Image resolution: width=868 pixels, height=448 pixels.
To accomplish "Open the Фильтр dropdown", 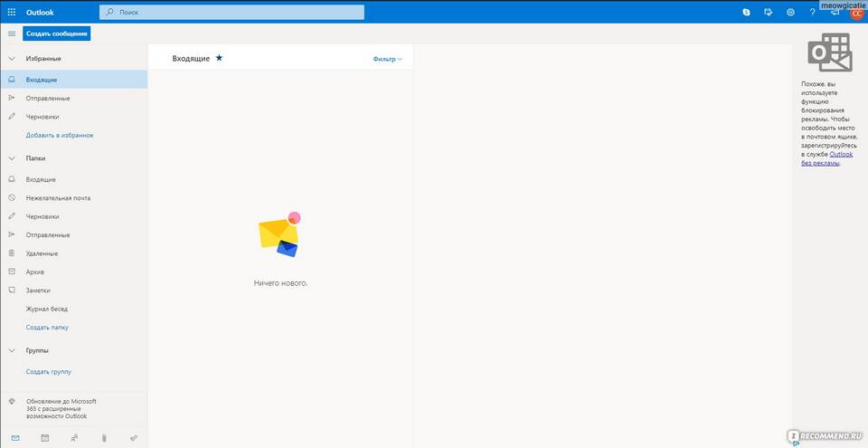I will pos(387,59).
